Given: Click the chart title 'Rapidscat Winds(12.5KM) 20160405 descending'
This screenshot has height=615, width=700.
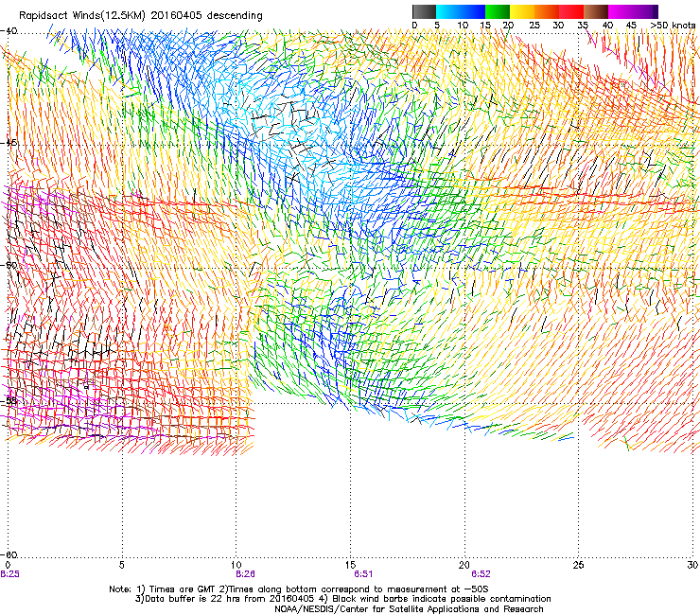Looking at the screenshot, I should pos(141,16).
